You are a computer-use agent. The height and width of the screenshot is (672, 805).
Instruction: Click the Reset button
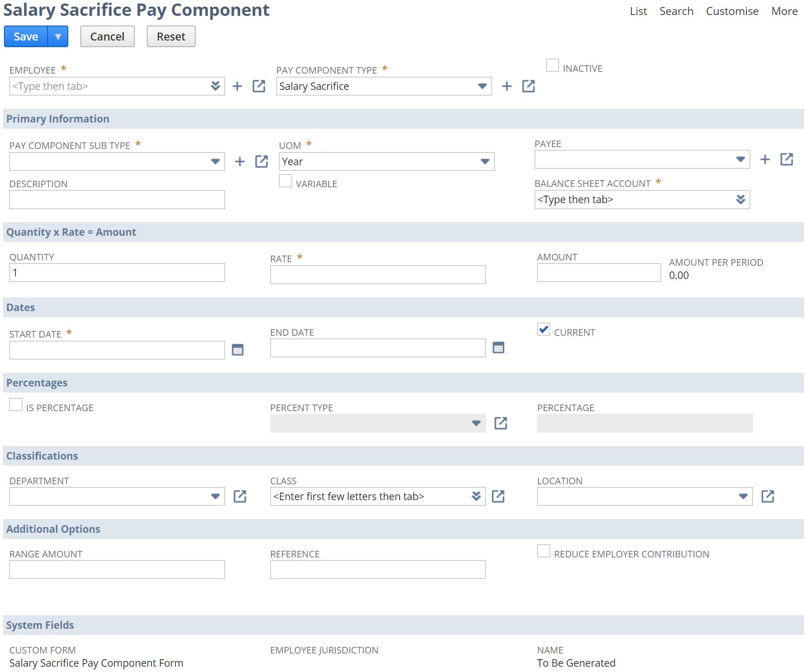(171, 36)
